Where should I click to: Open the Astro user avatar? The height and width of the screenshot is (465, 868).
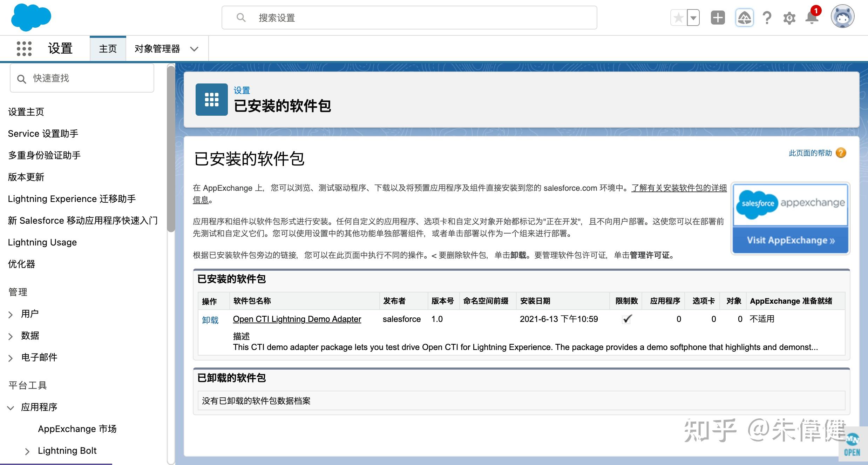tap(843, 16)
